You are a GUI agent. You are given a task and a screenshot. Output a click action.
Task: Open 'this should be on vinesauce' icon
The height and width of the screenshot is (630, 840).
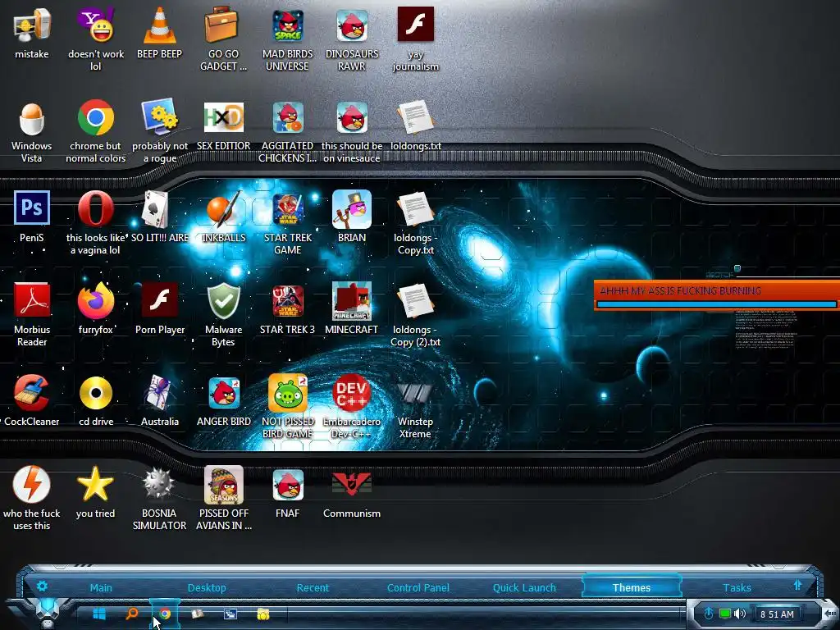click(x=352, y=118)
